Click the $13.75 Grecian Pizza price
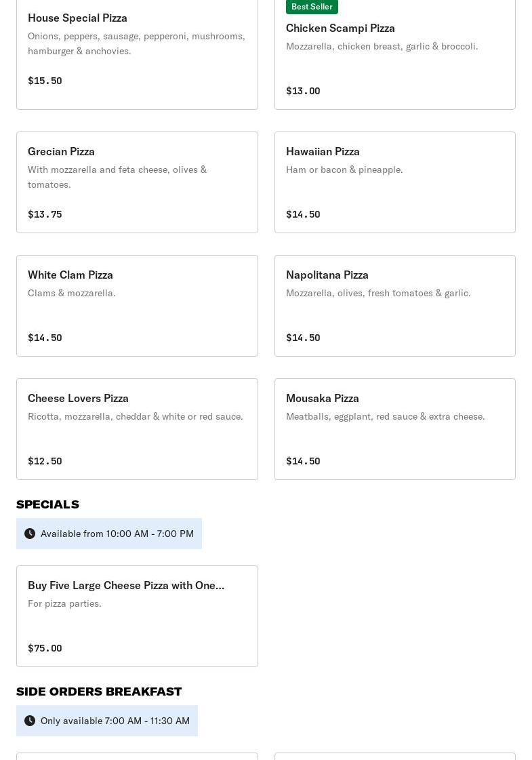Screen dimensions: 532x760 pos(45,214)
